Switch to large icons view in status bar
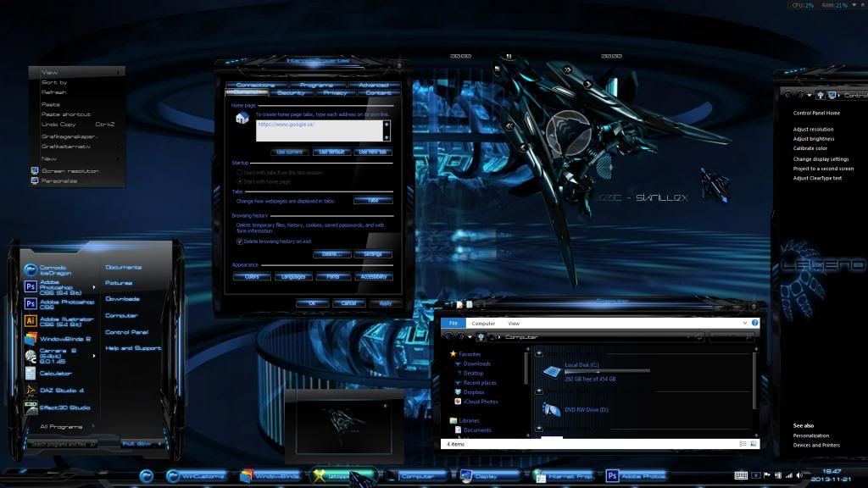The width and height of the screenshot is (868, 488). (x=754, y=444)
